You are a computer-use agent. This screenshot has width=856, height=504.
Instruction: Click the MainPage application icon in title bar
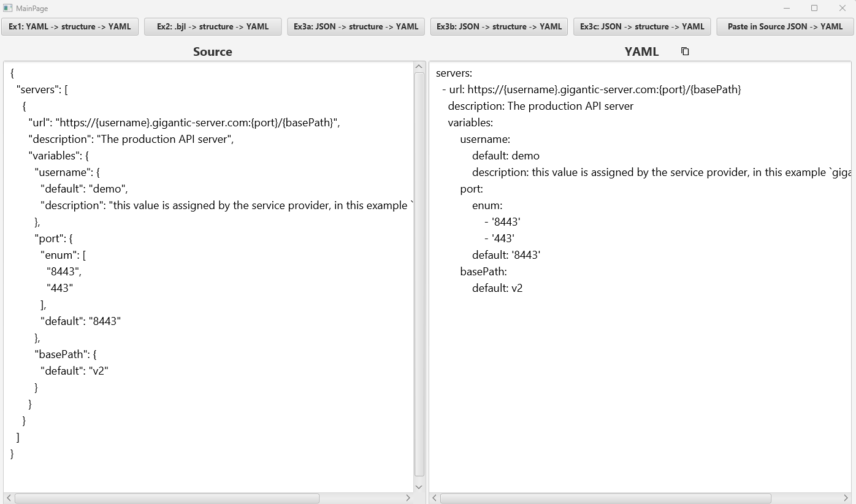[7, 8]
